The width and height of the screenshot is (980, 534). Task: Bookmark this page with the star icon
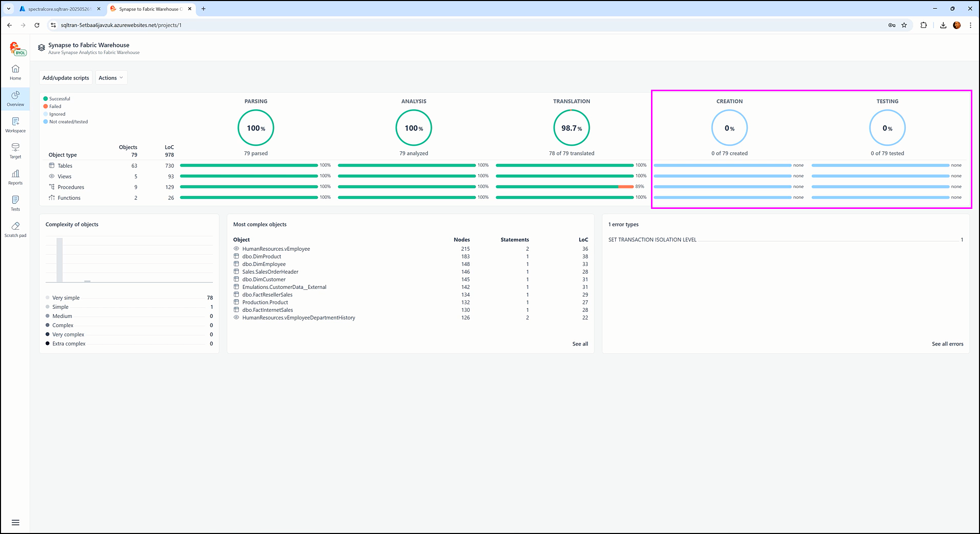click(x=904, y=25)
